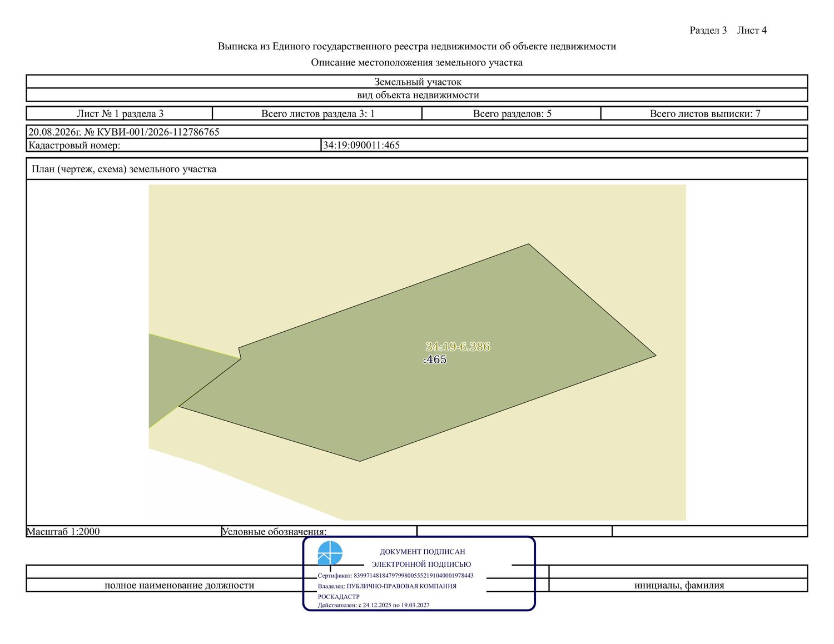Click cell 'Всего листов раздела 3: 1'

(317, 114)
